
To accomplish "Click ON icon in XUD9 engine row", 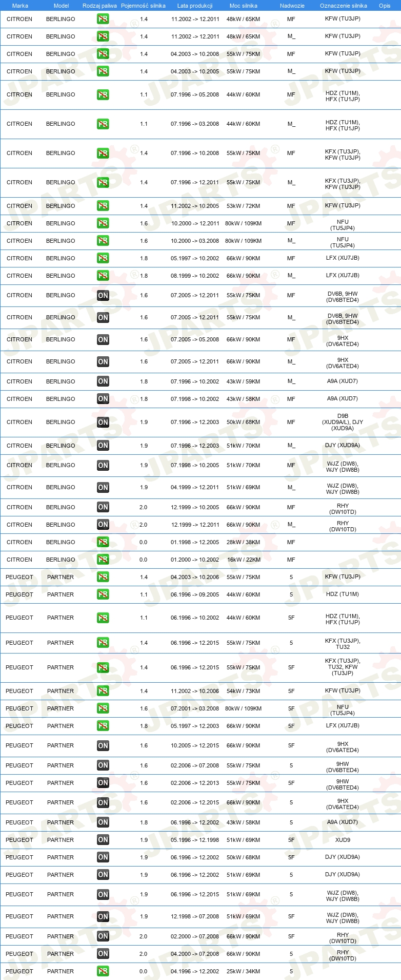I will pyautogui.click(x=103, y=840).
